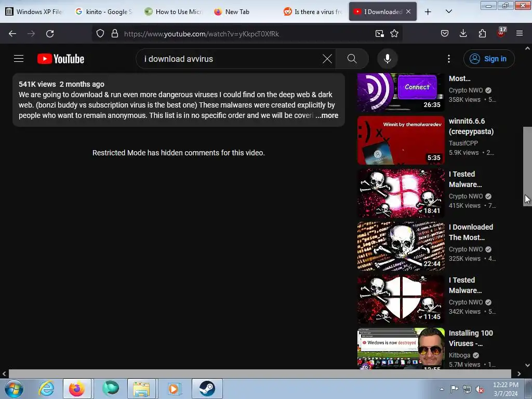Open the Action Center flag tray icon
Viewport: 532px width, 399px height.
(454, 389)
